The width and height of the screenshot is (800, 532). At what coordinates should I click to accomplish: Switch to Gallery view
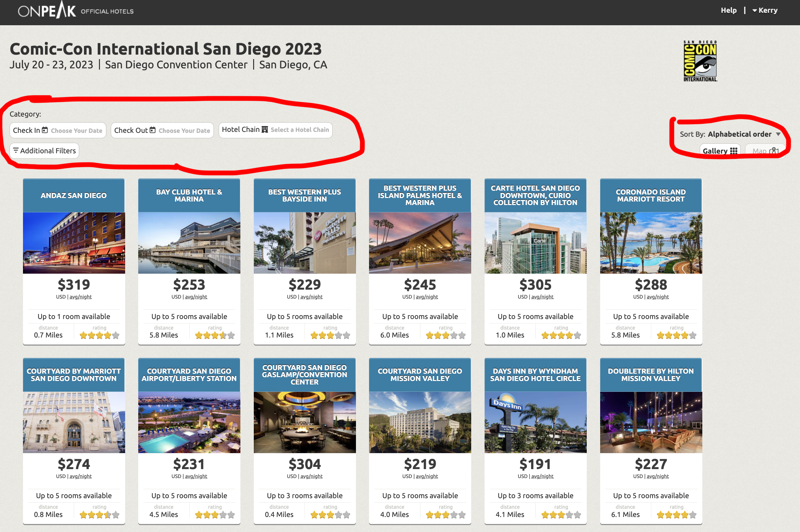pyautogui.click(x=720, y=151)
